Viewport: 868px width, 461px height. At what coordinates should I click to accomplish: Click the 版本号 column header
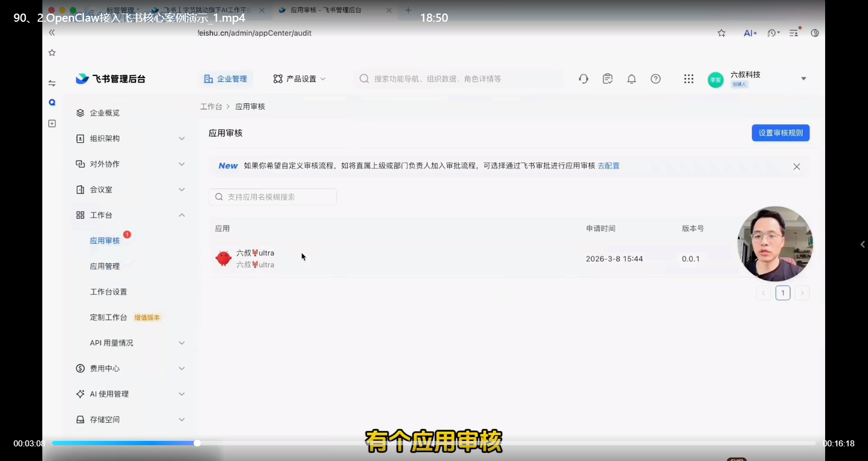click(693, 229)
